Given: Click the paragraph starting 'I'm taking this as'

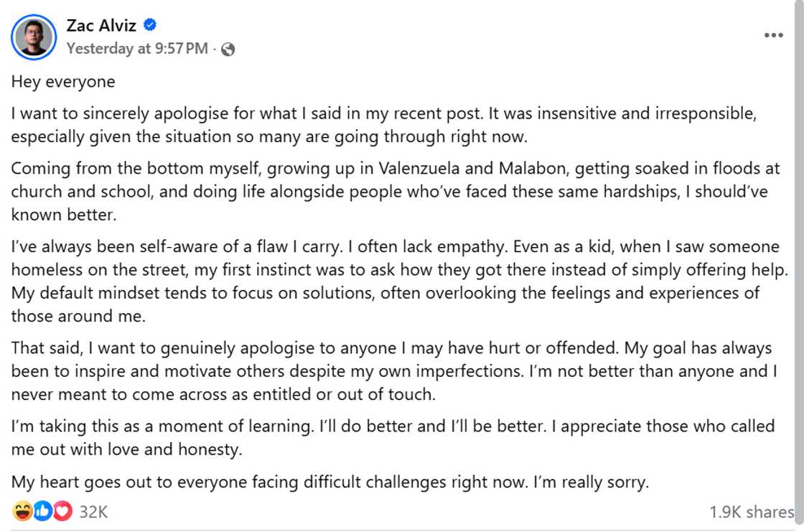Looking at the screenshot, I should (x=393, y=438).
